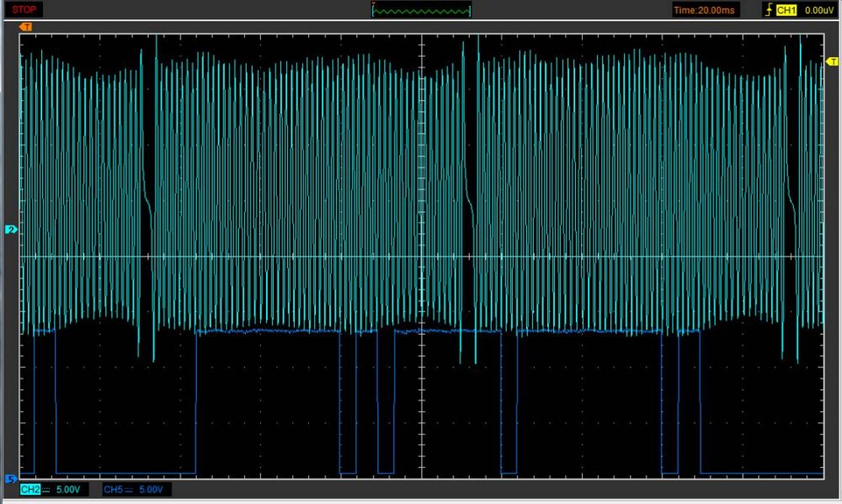The height and width of the screenshot is (504, 842).
Task: Click the waveform overview thumbnail at top
Action: 421,10
